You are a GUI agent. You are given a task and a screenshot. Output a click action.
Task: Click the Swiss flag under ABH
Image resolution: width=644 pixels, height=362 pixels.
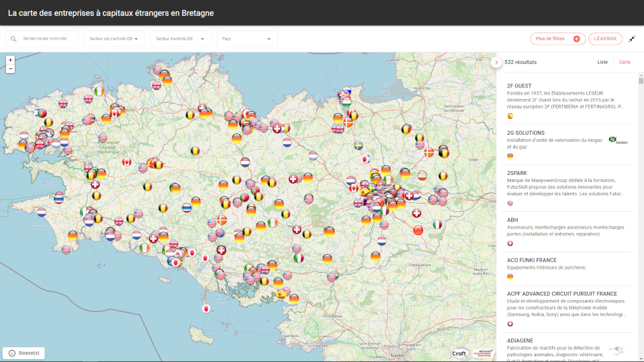tap(510, 243)
